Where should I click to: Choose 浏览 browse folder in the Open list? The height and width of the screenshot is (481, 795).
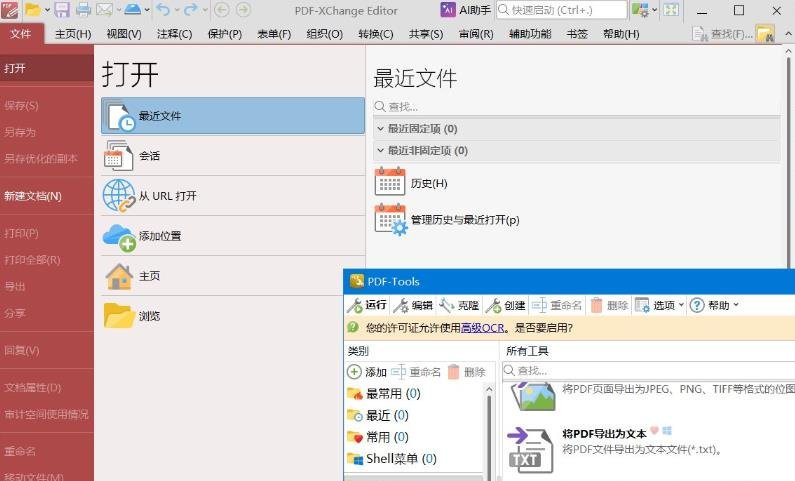click(x=222, y=316)
